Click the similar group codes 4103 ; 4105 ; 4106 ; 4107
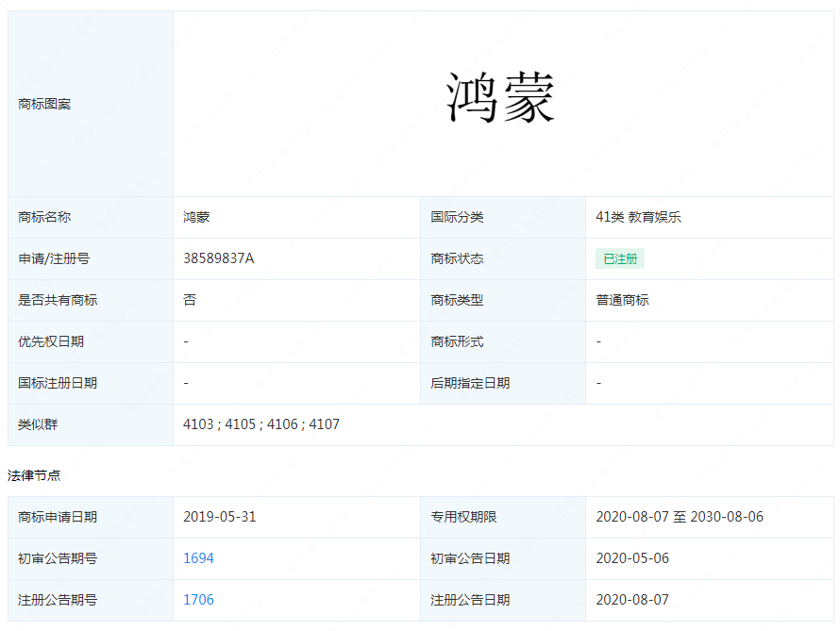 coord(261,424)
